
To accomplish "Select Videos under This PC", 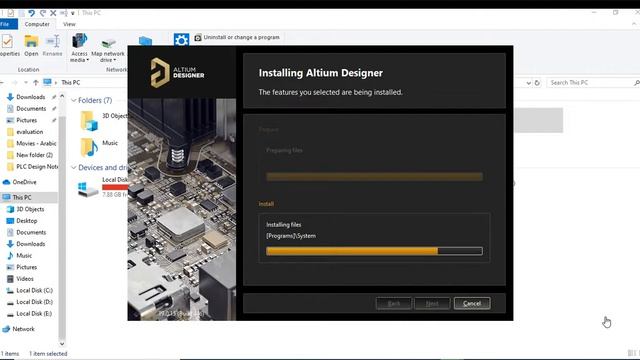I will click(25, 279).
